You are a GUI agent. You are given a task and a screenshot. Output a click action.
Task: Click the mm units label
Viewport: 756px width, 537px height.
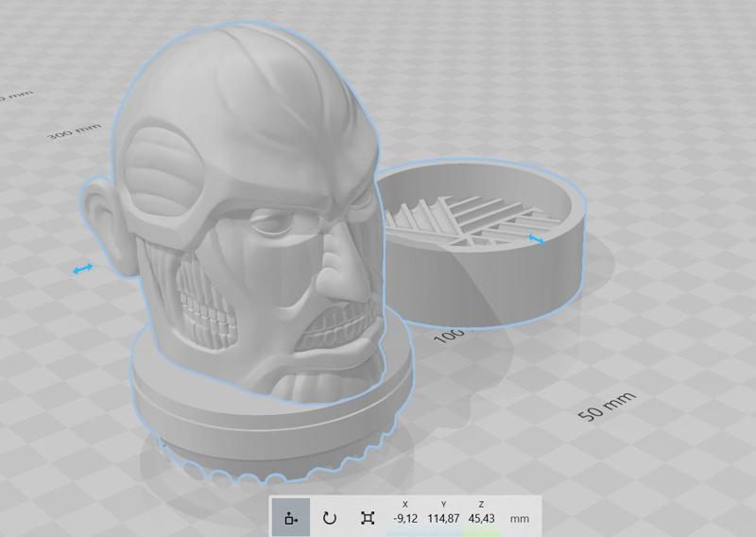(x=520, y=519)
